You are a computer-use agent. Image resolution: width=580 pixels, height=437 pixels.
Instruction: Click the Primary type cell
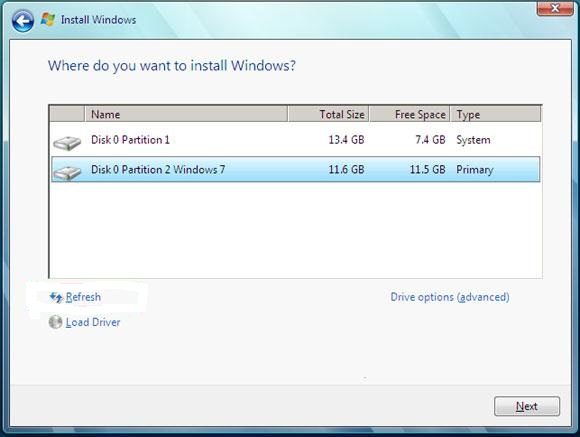pos(475,170)
